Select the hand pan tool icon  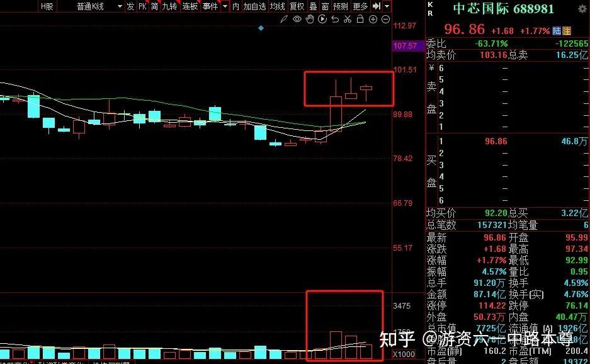point(310,19)
